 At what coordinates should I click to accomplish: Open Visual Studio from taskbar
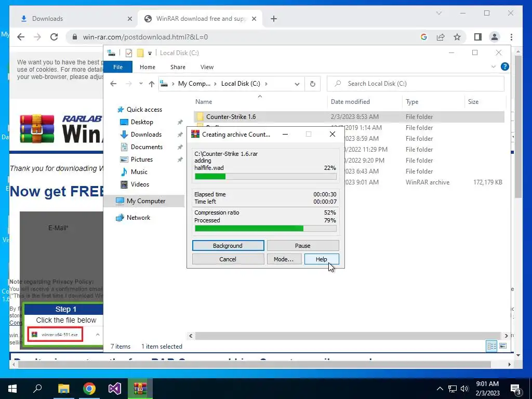[114, 389]
